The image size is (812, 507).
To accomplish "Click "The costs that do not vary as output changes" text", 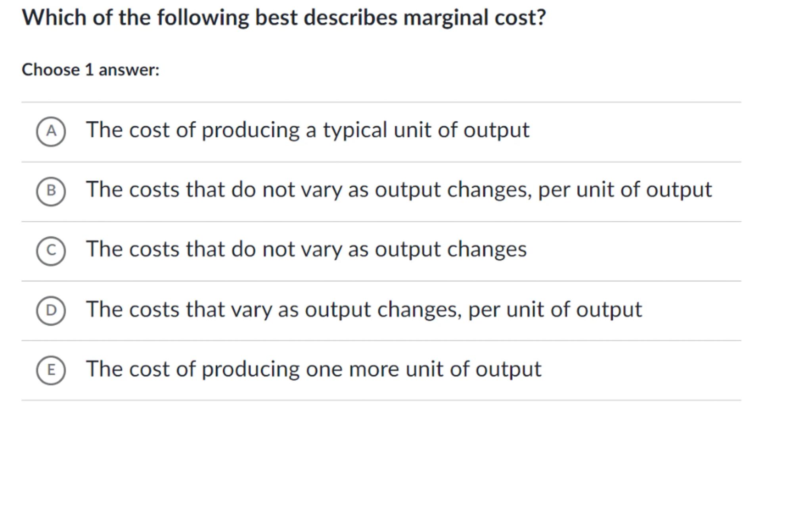I will click(306, 249).
